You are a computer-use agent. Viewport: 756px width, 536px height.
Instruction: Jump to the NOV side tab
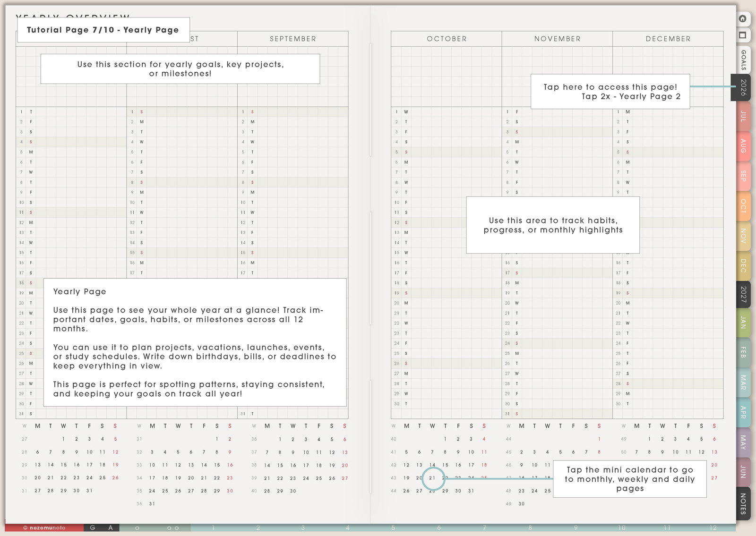pyautogui.click(x=743, y=235)
